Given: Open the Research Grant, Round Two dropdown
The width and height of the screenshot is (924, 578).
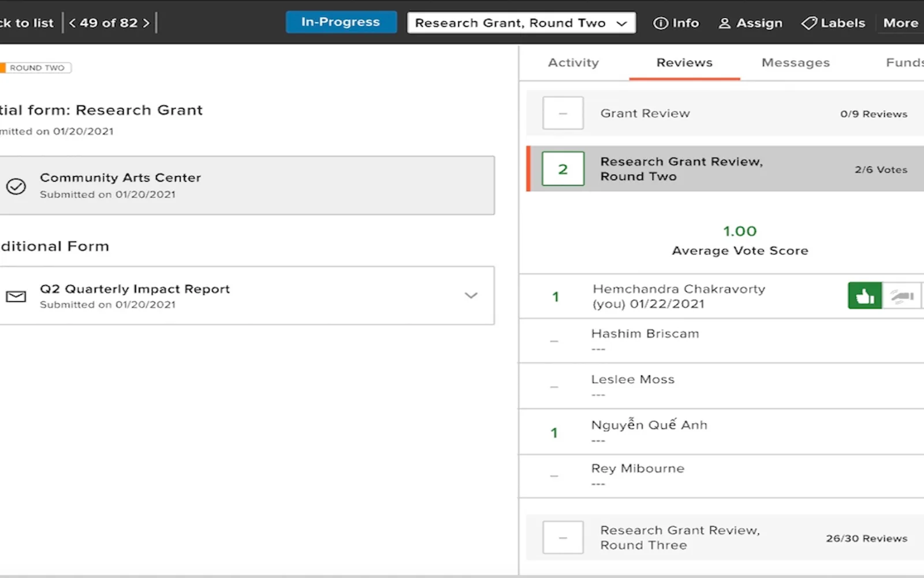Looking at the screenshot, I should (x=521, y=23).
